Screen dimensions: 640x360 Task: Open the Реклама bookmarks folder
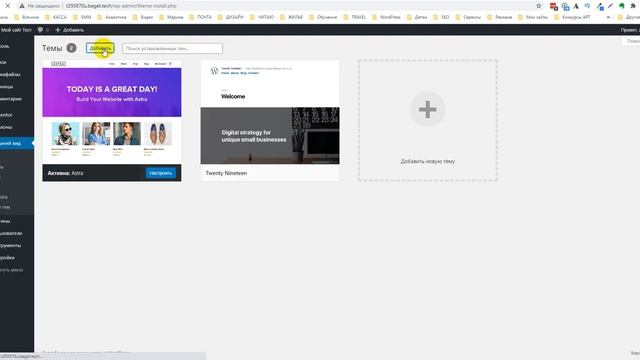tap(500, 17)
